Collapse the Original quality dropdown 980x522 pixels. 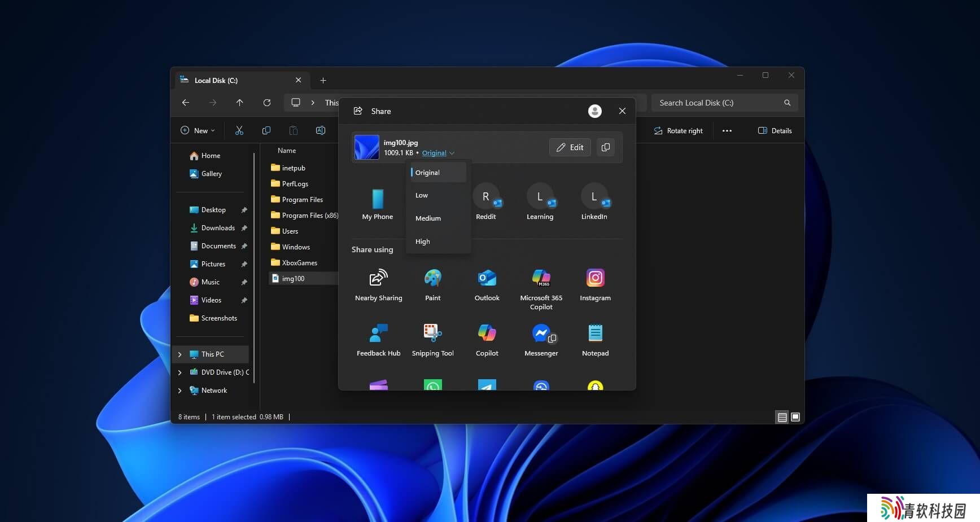438,153
